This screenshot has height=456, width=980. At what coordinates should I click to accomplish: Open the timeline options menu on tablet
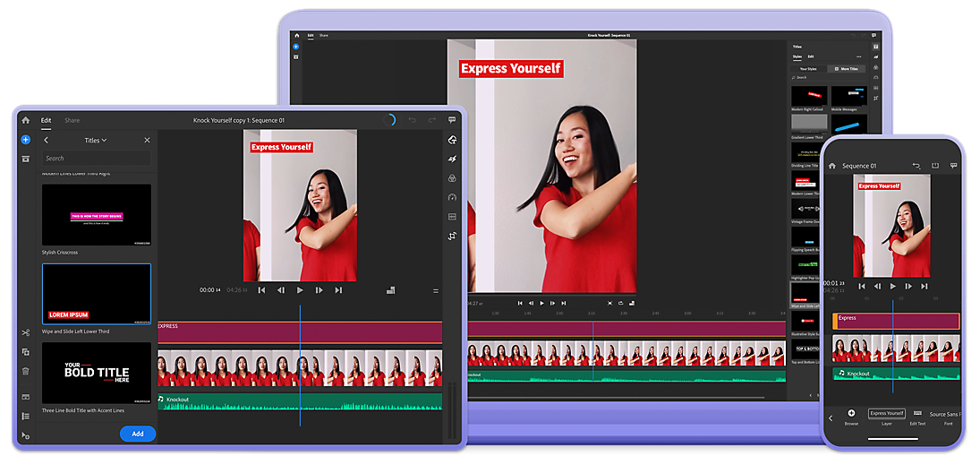(436, 291)
